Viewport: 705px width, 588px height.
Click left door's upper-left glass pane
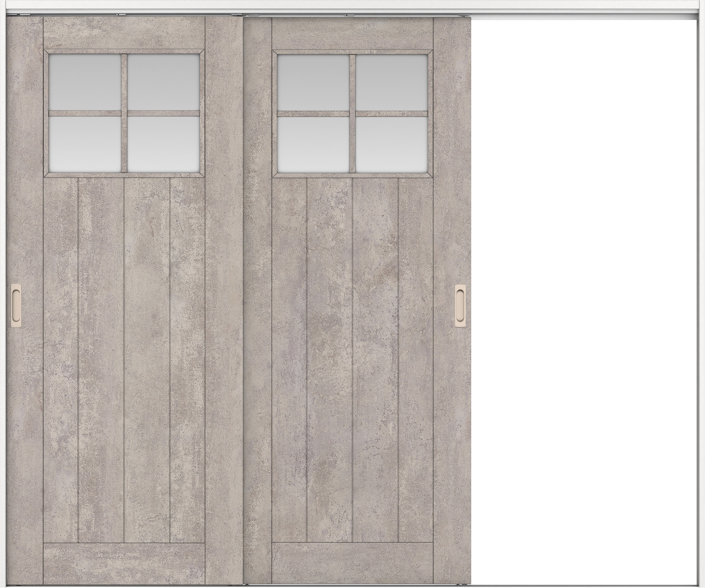85,82
